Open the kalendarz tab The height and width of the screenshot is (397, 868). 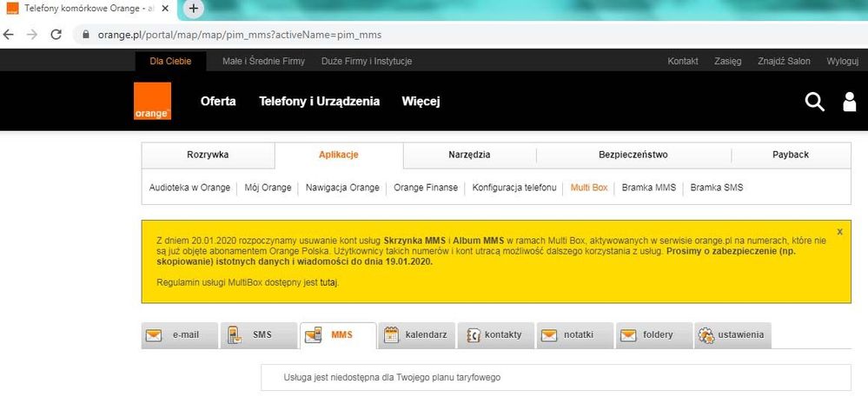(417, 335)
